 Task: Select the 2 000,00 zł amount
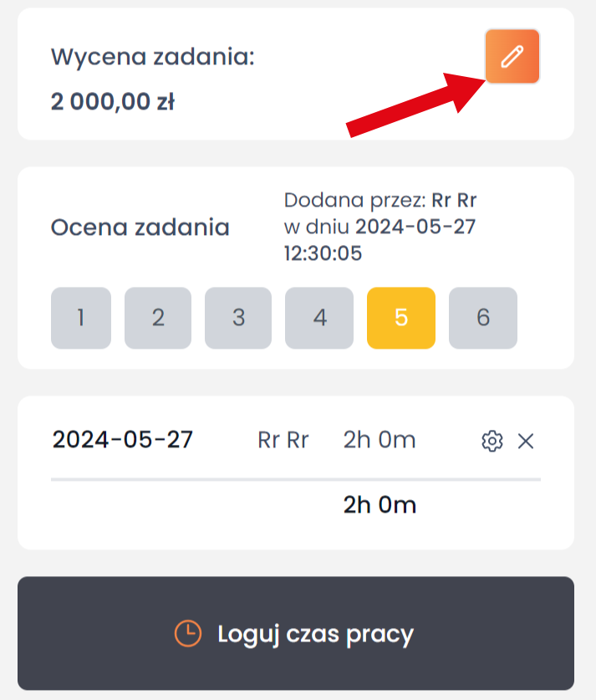tap(112, 102)
